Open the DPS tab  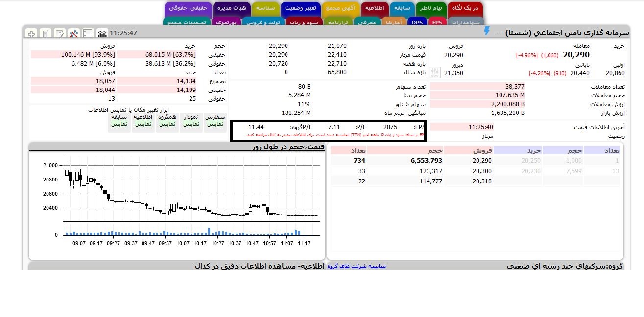point(417,22)
